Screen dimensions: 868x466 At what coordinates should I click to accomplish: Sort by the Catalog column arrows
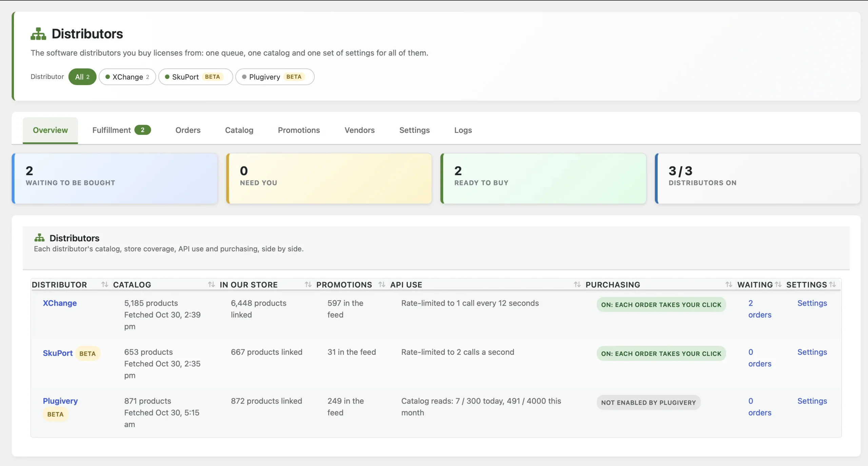pos(212,285)
